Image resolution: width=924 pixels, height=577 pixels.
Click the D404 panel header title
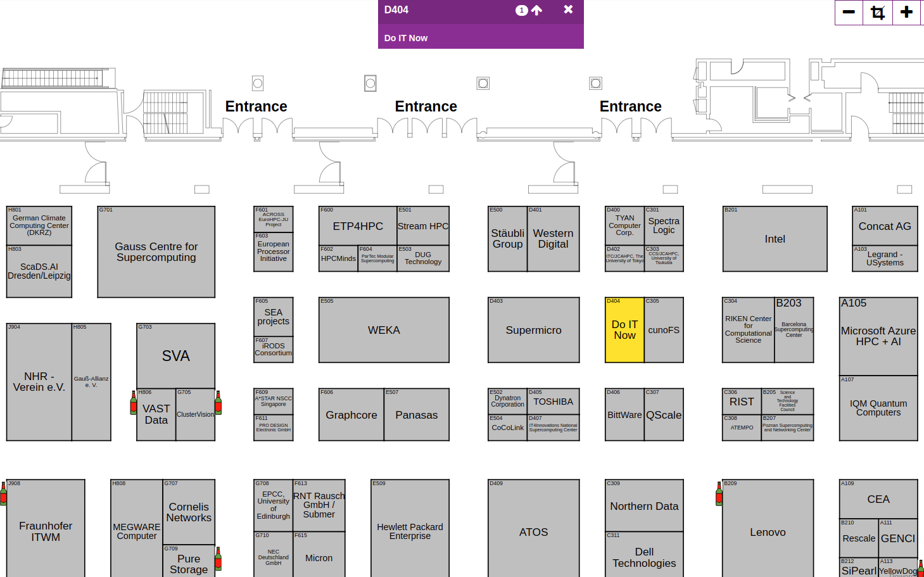point(396,10)
